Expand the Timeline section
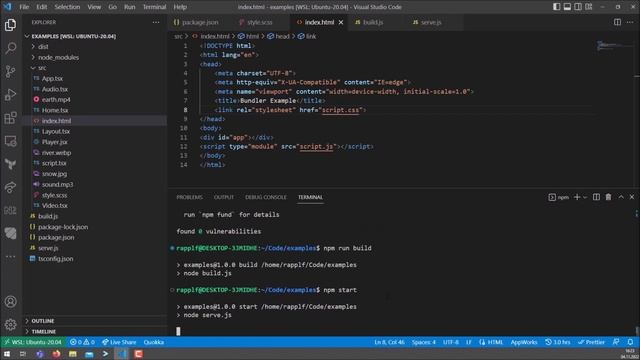Screen dimensions: 640x360 (95, 331)
